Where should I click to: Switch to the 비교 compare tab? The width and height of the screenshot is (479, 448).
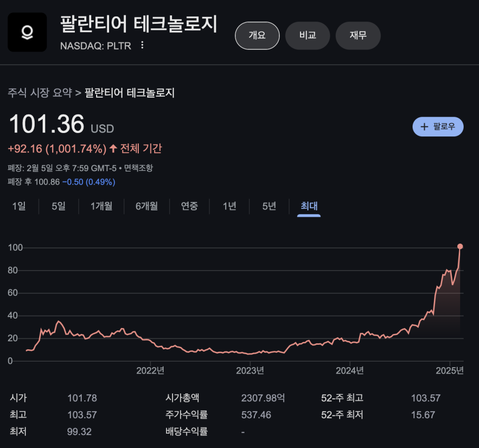tap(307, 35)
